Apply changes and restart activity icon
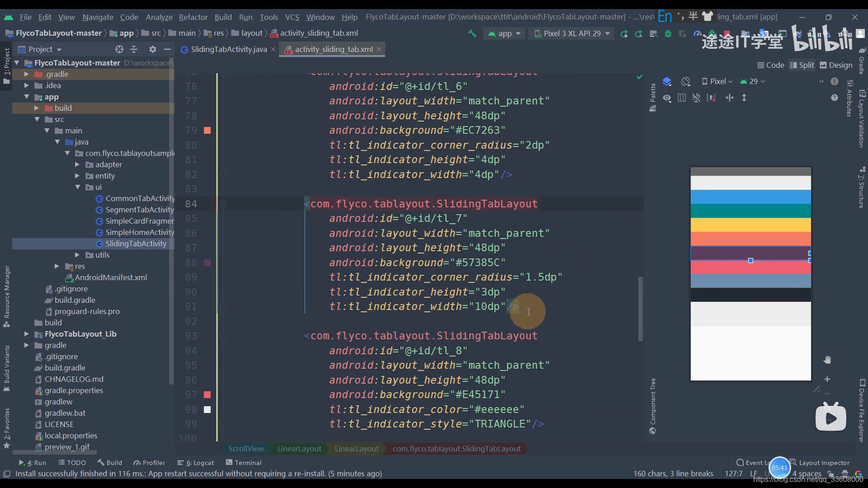The image size is (868, 488). (x=624, y=33)
